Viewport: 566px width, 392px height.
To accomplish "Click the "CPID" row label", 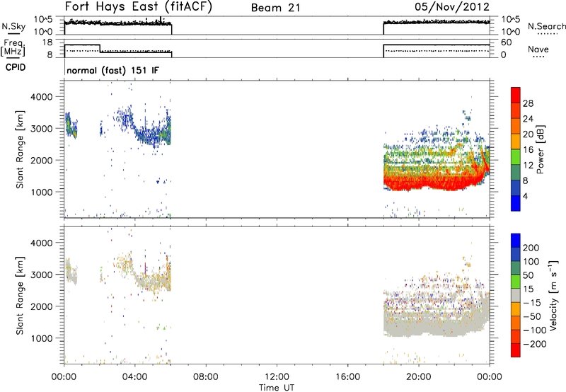I will 16,67.
